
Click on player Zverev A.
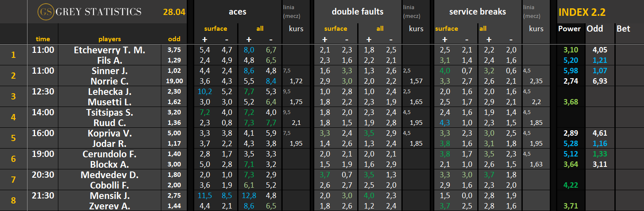(x=110, y=206)
